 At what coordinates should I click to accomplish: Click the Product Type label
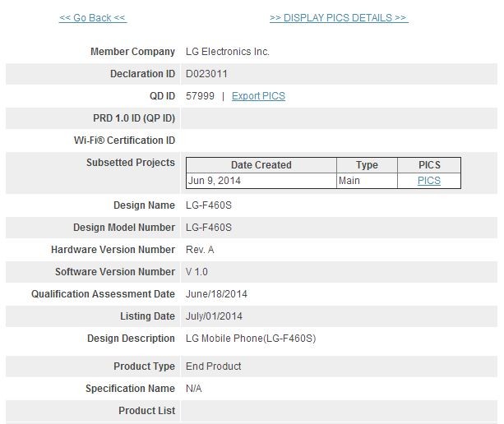[145, 366]
